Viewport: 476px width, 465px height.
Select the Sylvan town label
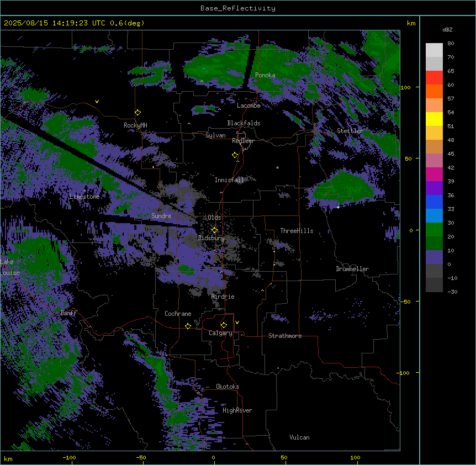(215, 135)
